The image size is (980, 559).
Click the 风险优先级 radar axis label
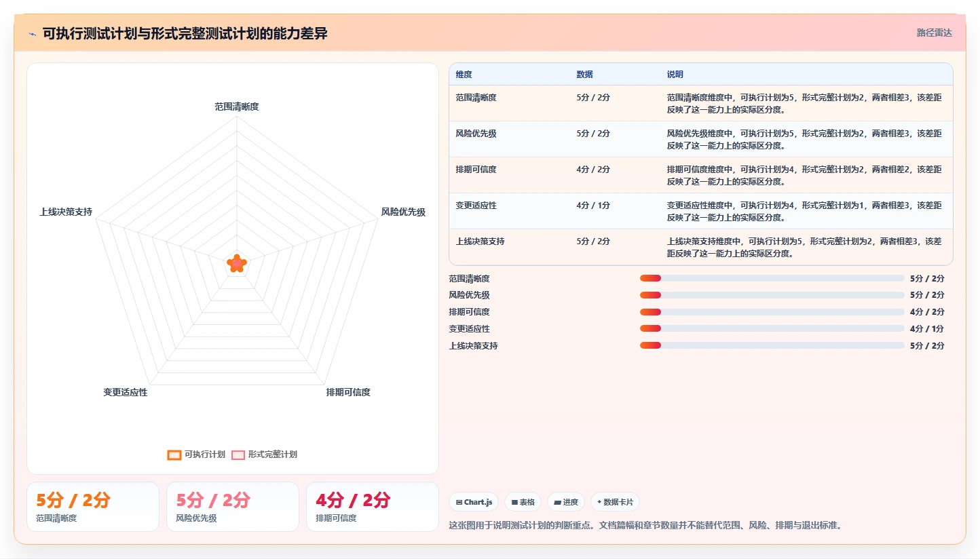pyautogui.click(x=403, y=212)
